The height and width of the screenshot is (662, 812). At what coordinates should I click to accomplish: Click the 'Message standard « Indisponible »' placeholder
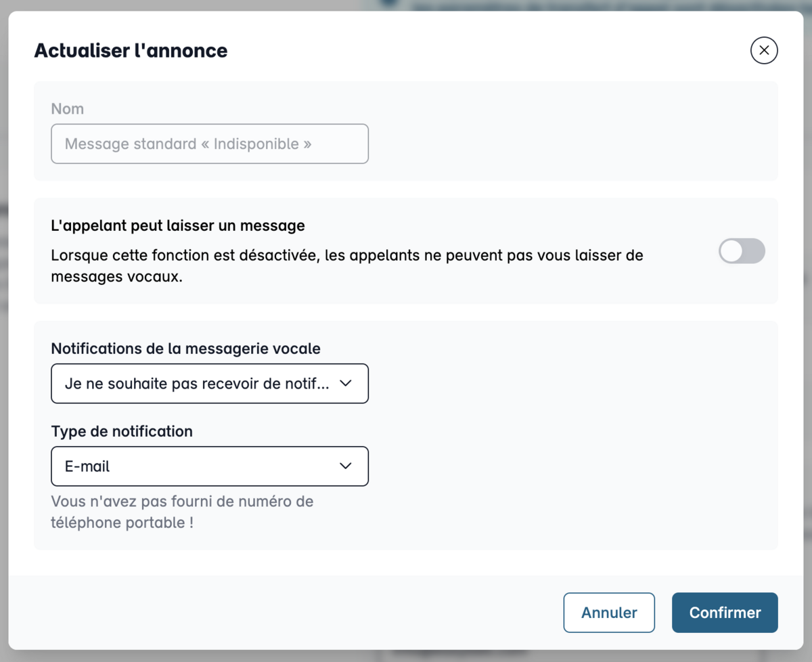tap(188, 144)
